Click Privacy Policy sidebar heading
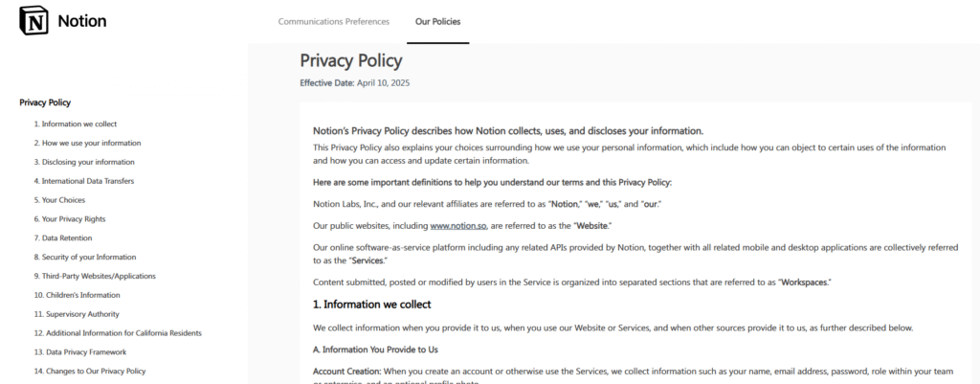Screen dimensions: 980x384 (45, 102)
